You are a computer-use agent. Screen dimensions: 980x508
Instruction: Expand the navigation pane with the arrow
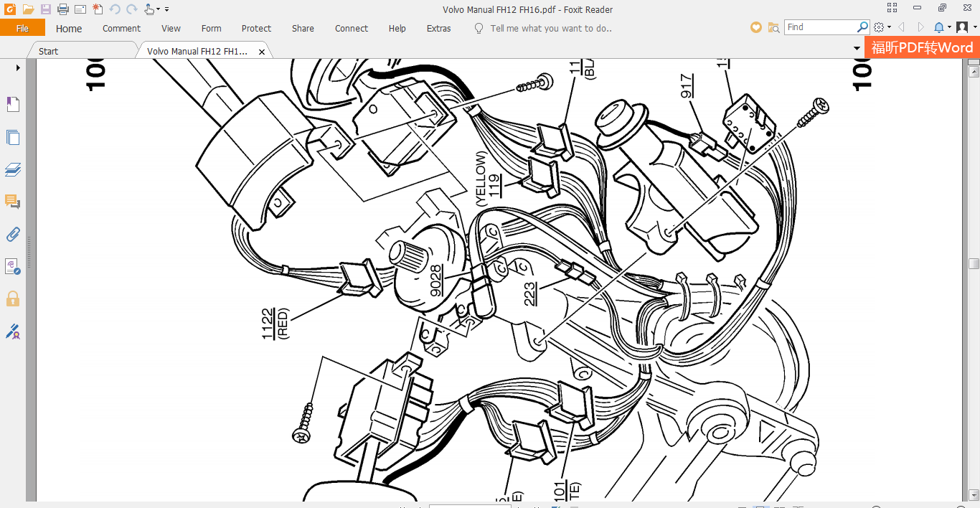tap(18, 67)
